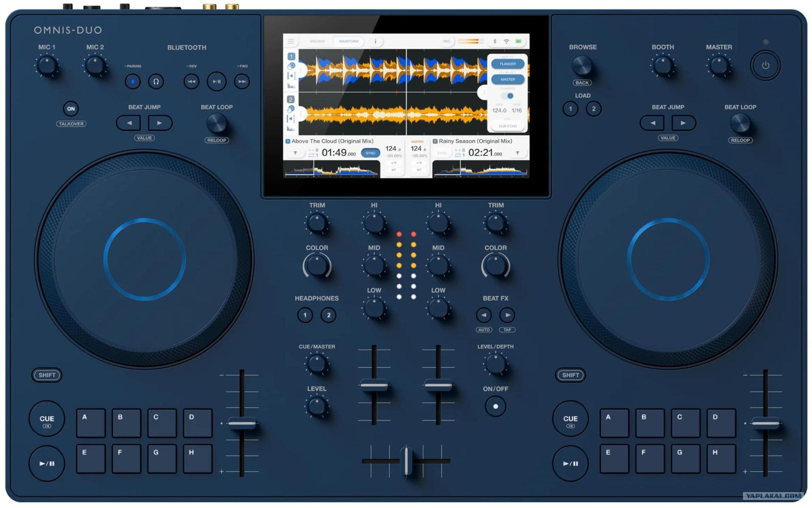Push the right deck Beat Jump forward arrow
The height and width of the screenshot is (508, 812).
coord(683,123)
